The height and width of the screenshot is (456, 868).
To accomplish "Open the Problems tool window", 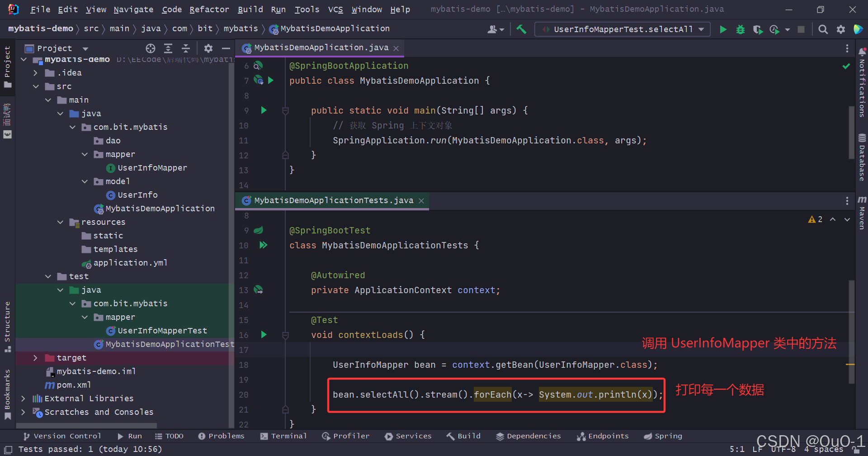I will [221, 436].
